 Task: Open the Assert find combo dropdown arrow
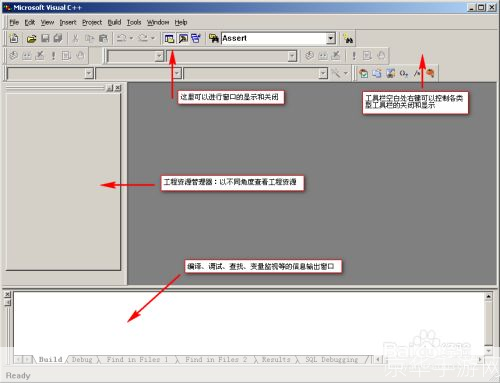point(330,38)
